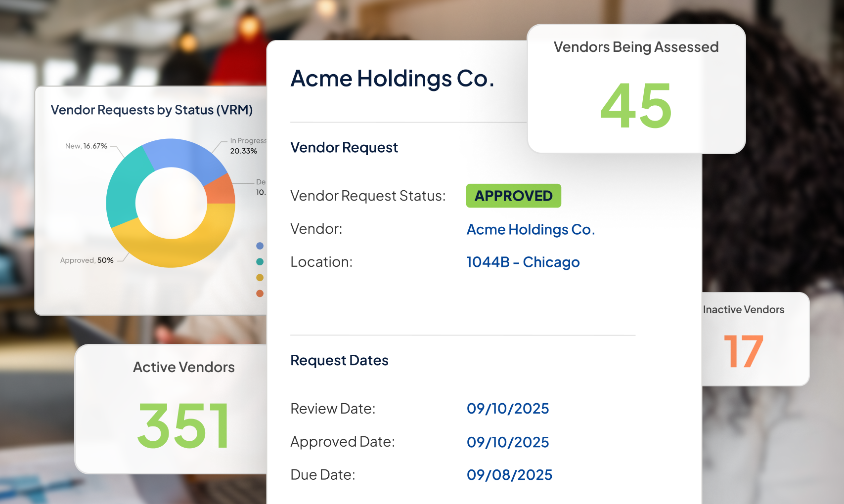Viewport: 844px width, 504px height.
Task: Click the green APPROVED status badge
Action: (513, 196)
